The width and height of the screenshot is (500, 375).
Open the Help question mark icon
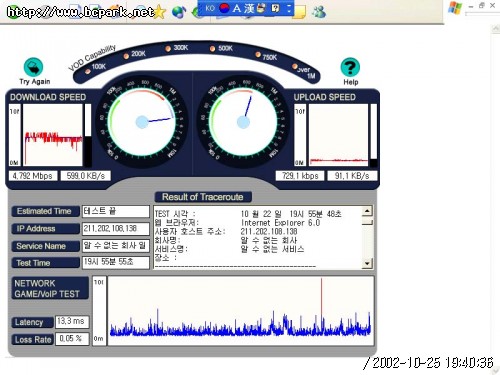(350, 67)
